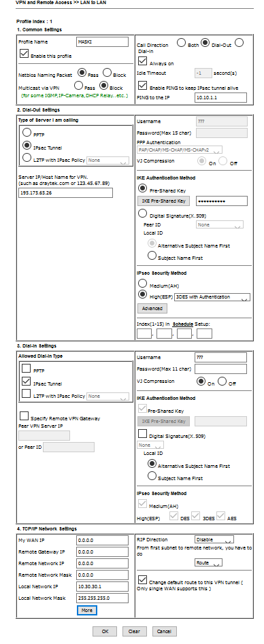
Task: Select IPsec Tunnel as dial-out server type
Action: (27, 145)
